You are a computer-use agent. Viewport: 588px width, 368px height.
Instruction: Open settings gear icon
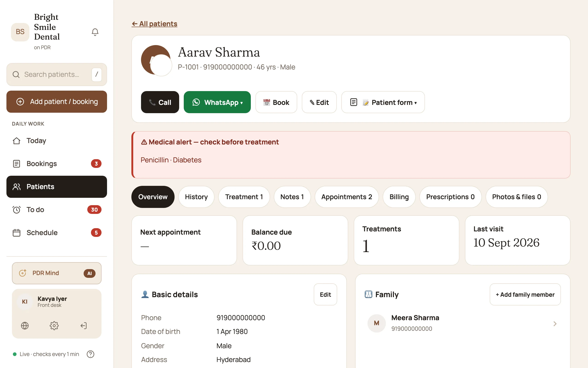54,325
